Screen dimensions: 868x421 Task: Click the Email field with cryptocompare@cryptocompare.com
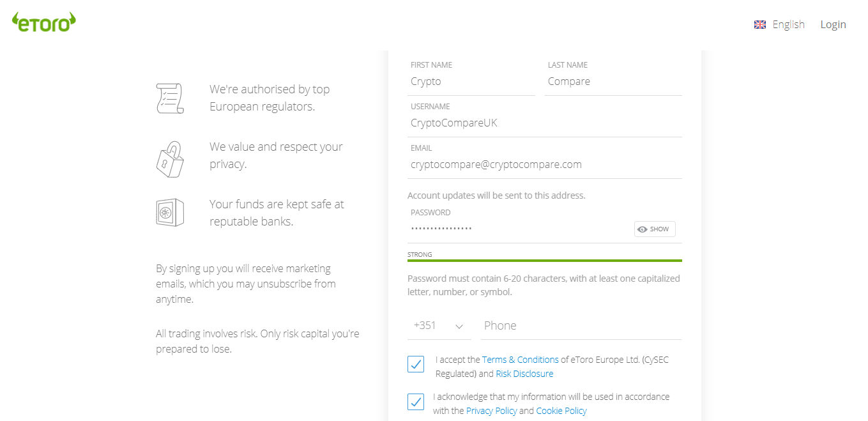click(545, 160)
